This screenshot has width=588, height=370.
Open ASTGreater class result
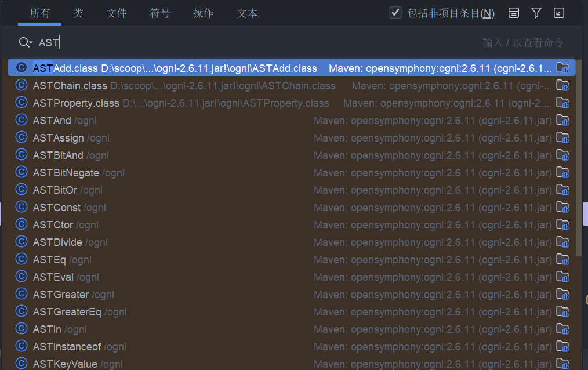click(x=291, y=294)
